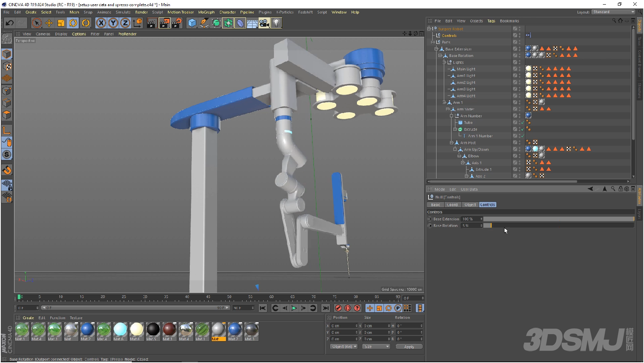
Task: Open the Layout Standard dropdown
Action: click(613, 12)
